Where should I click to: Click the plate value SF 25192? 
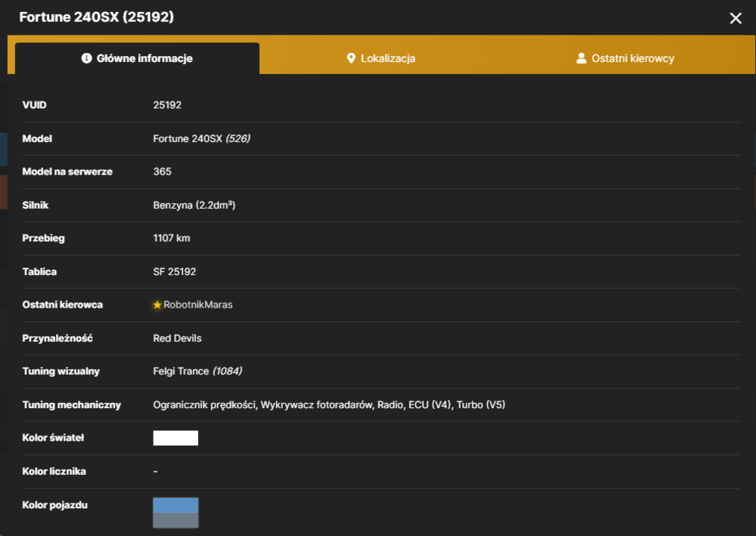(x=175, y=272)
